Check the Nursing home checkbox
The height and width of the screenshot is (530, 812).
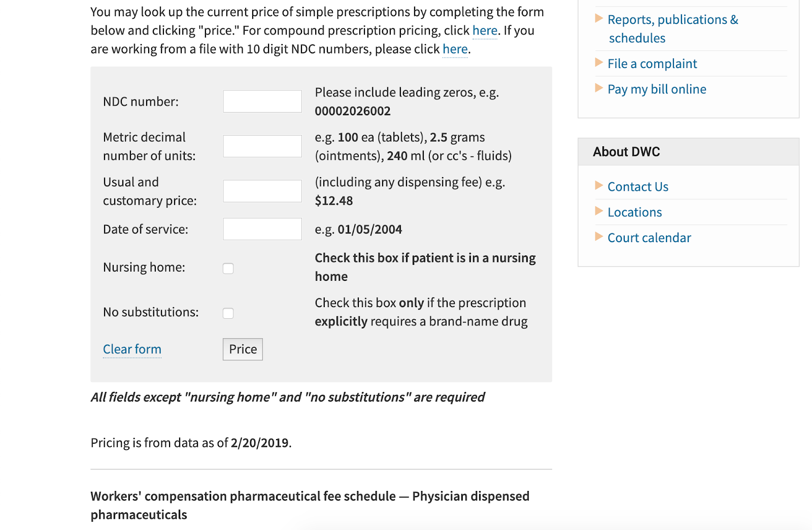coord(228,269)
